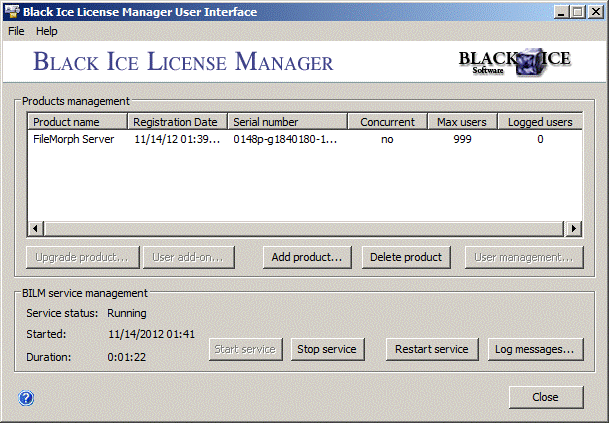Click the Upgrade product... button

[82, 257]
